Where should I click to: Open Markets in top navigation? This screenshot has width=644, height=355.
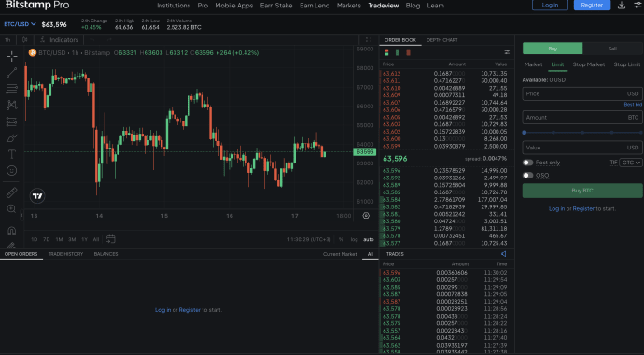[x=349, y=6]
